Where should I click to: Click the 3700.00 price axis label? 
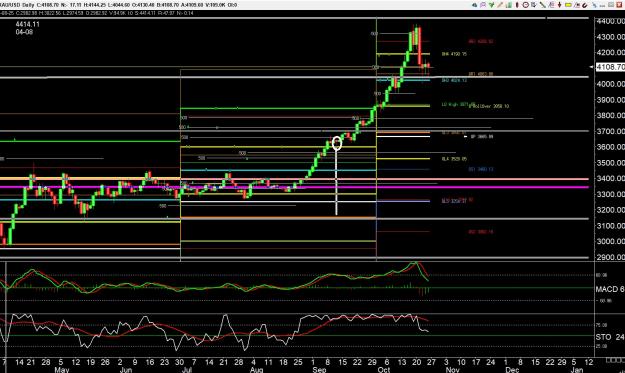tap(610, 131)
